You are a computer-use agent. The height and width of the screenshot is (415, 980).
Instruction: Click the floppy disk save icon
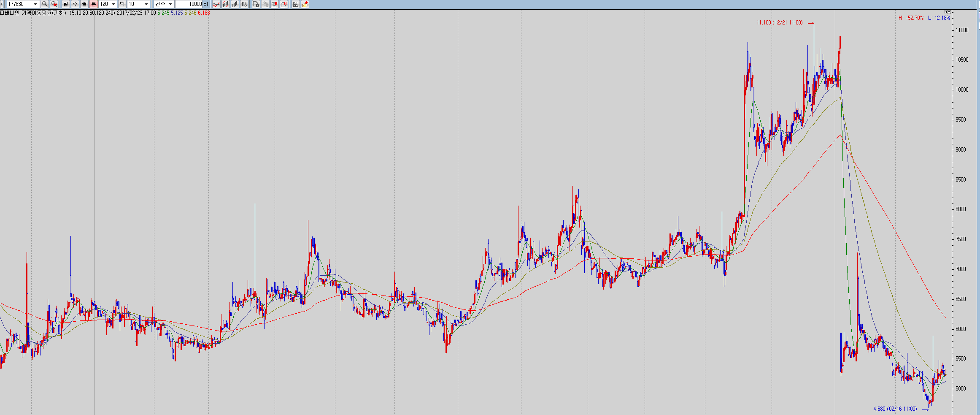296,4
